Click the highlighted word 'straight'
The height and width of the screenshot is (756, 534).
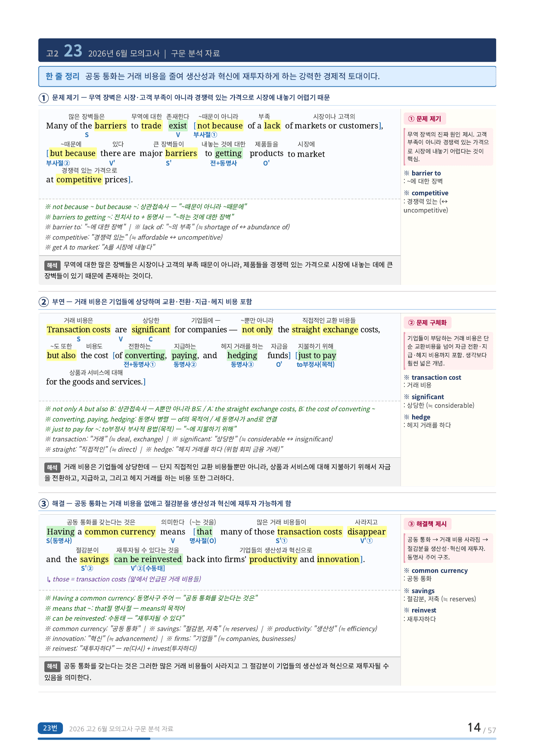coord(306,330)
